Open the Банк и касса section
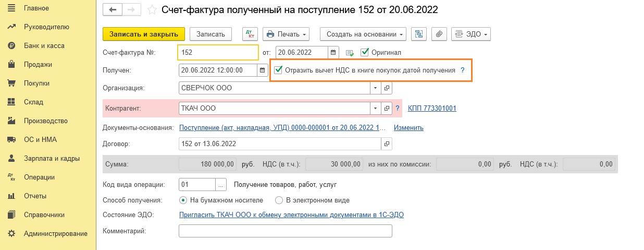This screenshot has width=644, height=250. coord(44,46)
